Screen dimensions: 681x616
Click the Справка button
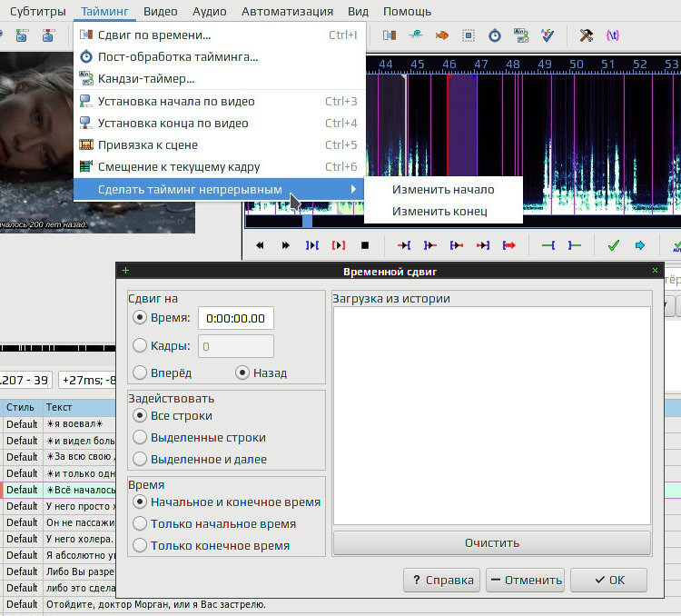point(441,580)
